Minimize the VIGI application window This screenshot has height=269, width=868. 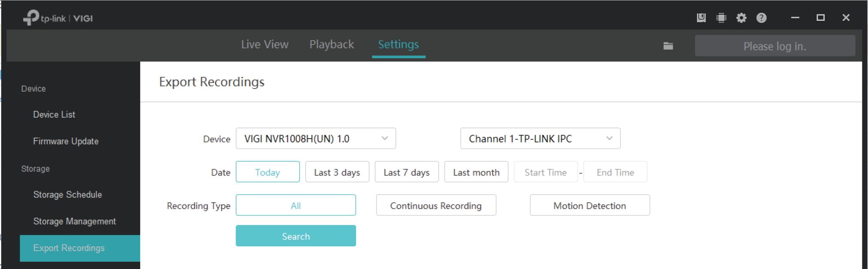(x=795, y=18)
